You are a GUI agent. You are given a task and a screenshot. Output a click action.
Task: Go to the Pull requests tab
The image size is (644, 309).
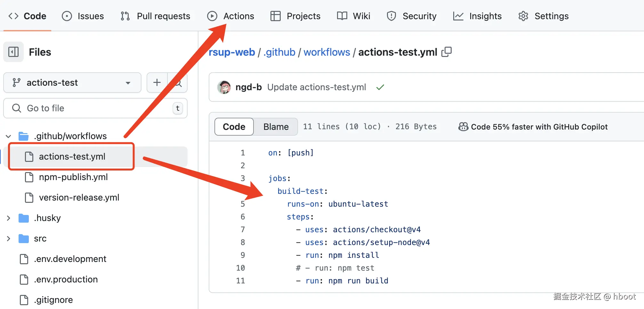point(156,16)
